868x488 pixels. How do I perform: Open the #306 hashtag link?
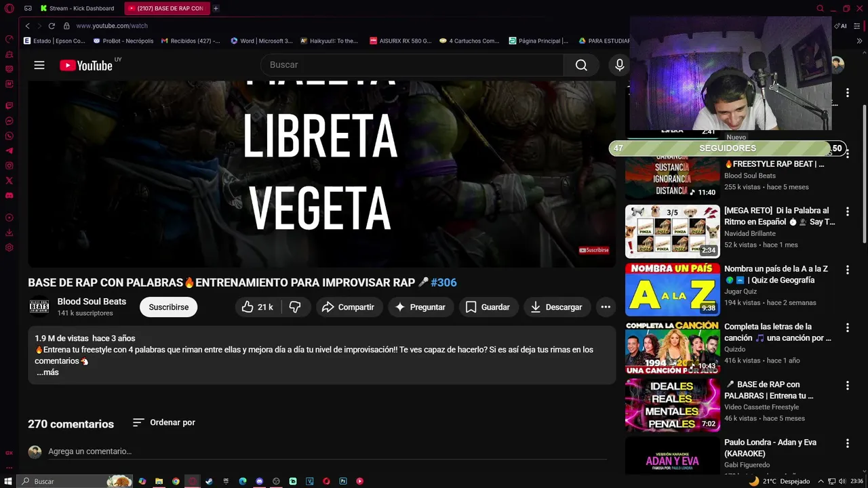pyautogui.click(x=443, y=283)
